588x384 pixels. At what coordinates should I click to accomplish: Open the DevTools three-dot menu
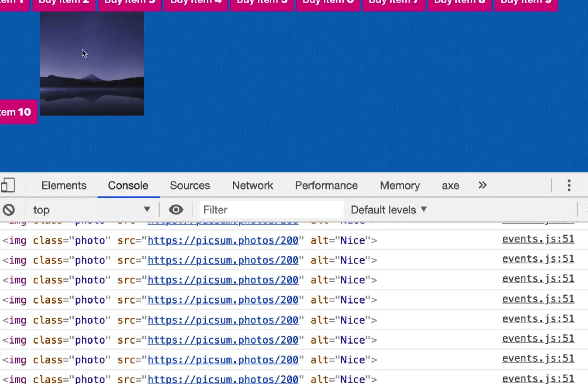[x=569, y=185]
